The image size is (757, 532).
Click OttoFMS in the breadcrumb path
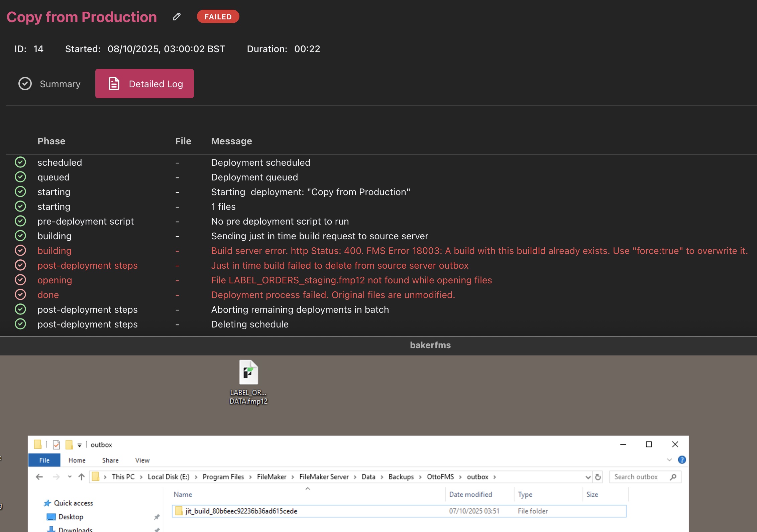click(440, 477)
